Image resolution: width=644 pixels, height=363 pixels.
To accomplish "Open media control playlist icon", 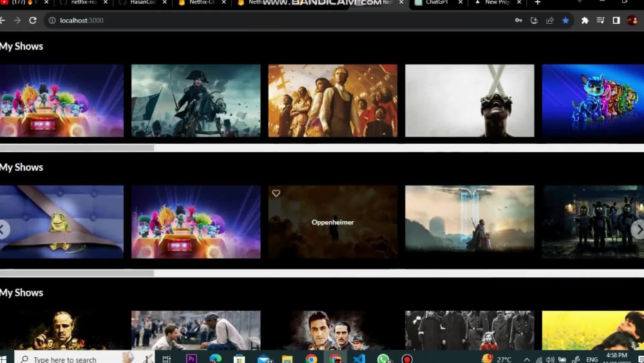I will (600, 20).
